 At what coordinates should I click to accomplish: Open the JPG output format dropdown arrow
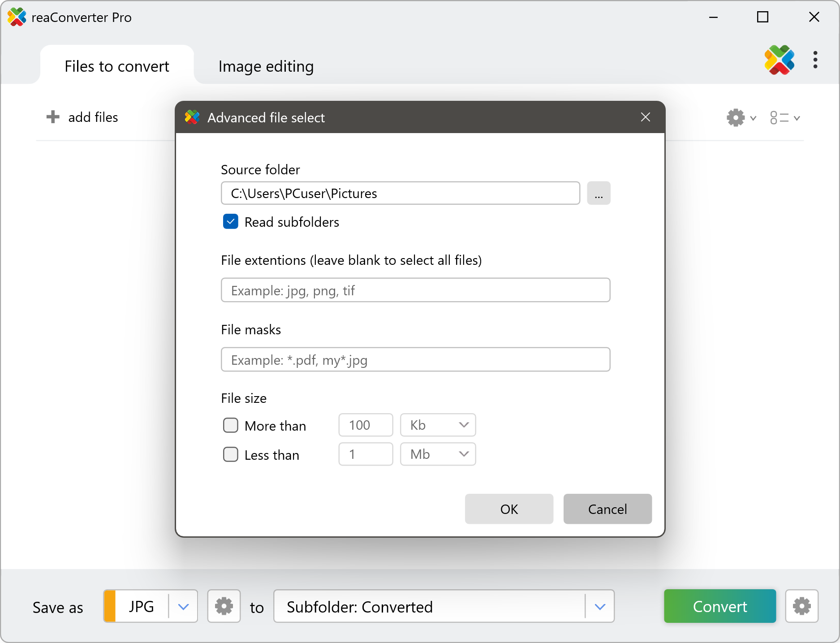[183, 606]
